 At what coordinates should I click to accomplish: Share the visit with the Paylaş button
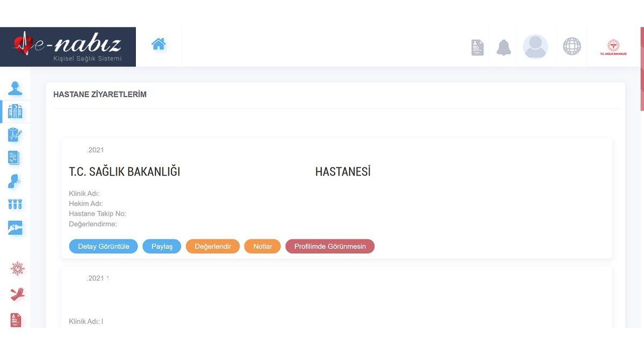[x=162, y=246]
